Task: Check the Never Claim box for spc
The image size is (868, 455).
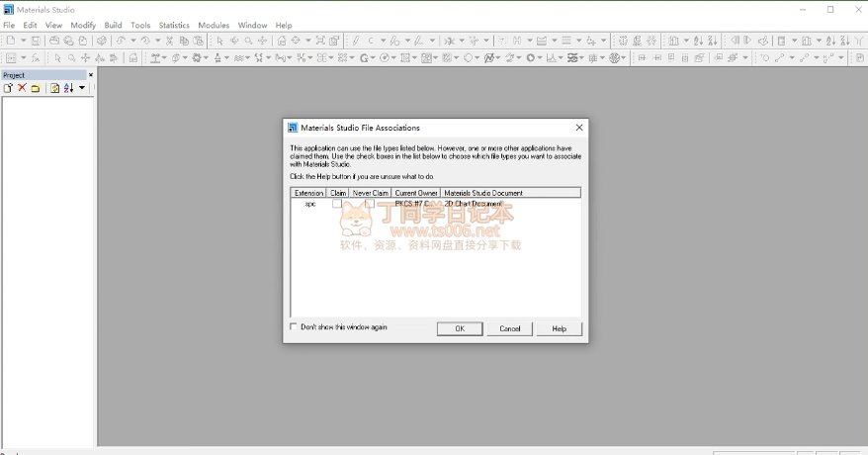Action: 370,204
